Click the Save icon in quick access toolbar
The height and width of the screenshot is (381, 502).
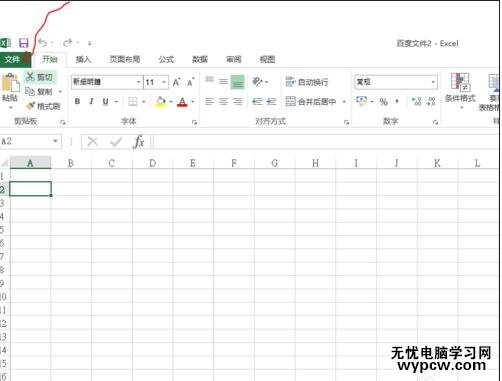(24, 43)
